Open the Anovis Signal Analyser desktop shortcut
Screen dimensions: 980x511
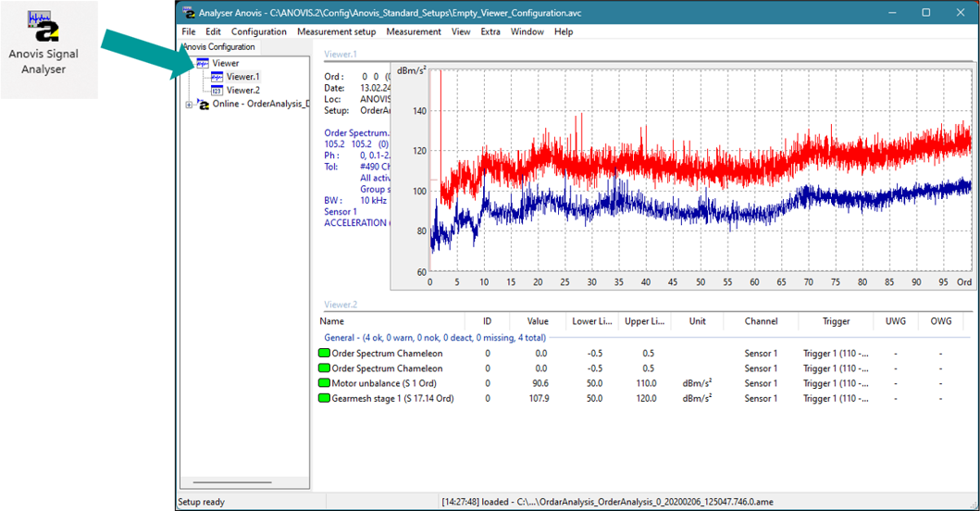tap(43, 44)
